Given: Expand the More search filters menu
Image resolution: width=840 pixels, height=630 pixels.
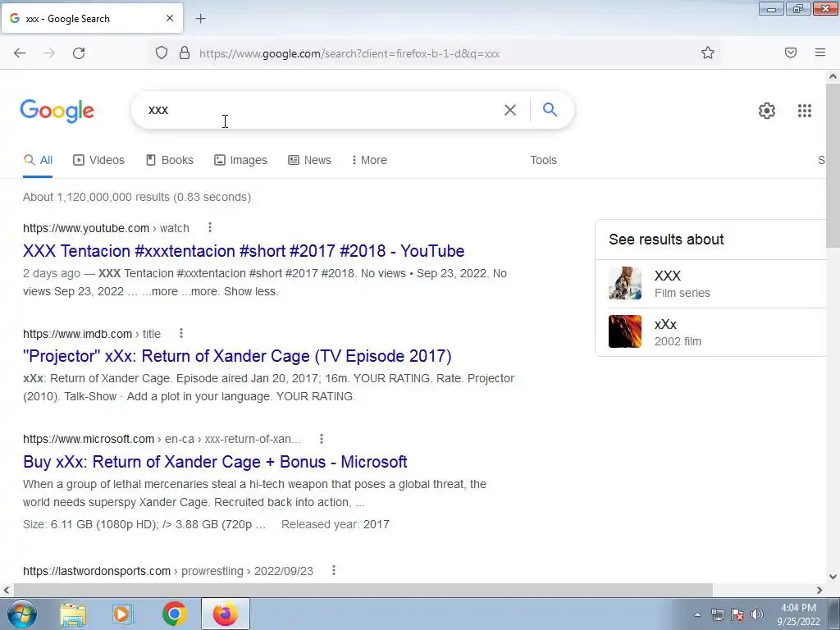Looking at the screenshot, I should tap(369, 160).
